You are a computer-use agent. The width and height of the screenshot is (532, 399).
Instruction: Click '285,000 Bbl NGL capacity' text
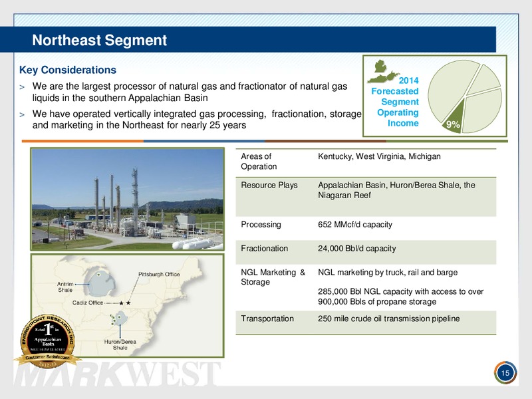(x=401, y=297)
